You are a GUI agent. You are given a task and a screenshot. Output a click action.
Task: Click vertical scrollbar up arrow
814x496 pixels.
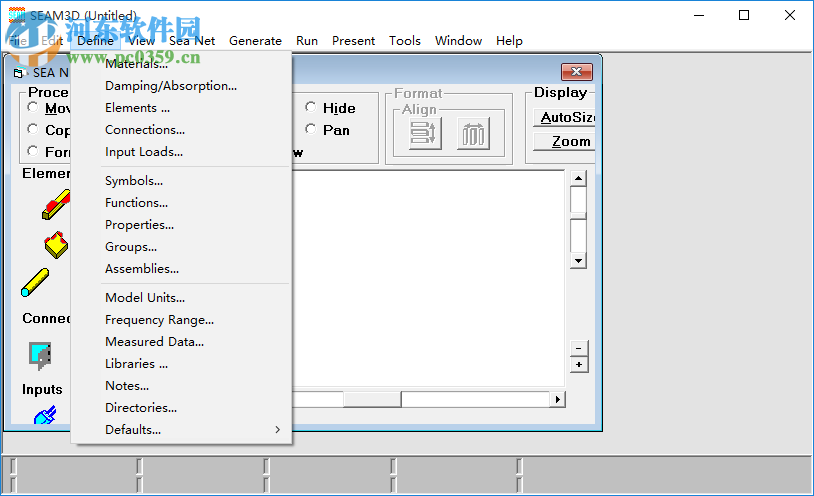pos(578,179)
